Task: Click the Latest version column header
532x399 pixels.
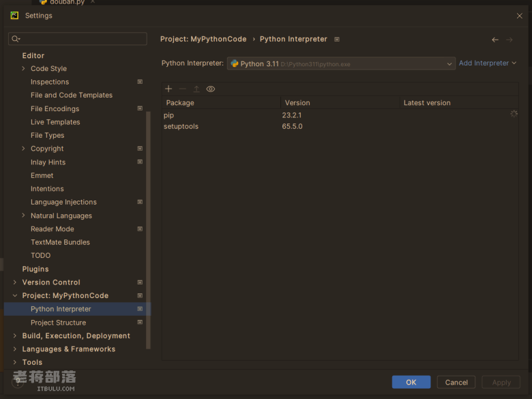Action: coord(459,103)
